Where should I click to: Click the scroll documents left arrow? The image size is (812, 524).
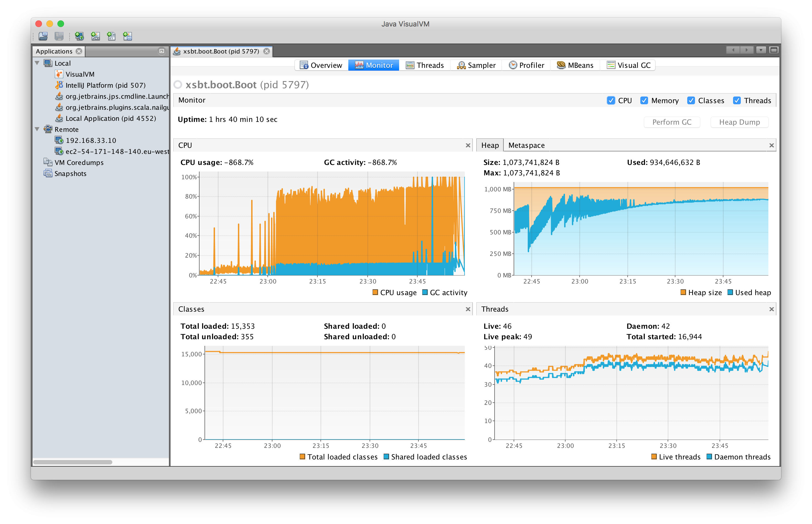[x=733, y=50]
